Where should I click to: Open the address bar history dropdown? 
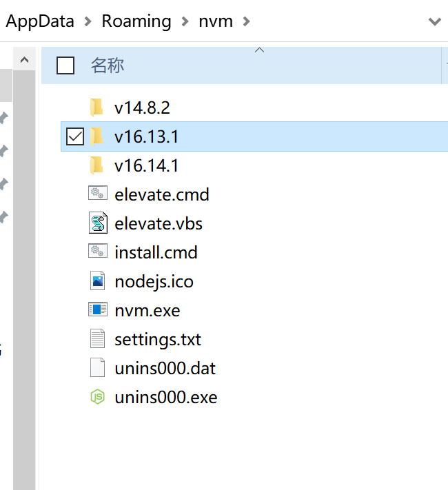(x=434, y=21)
